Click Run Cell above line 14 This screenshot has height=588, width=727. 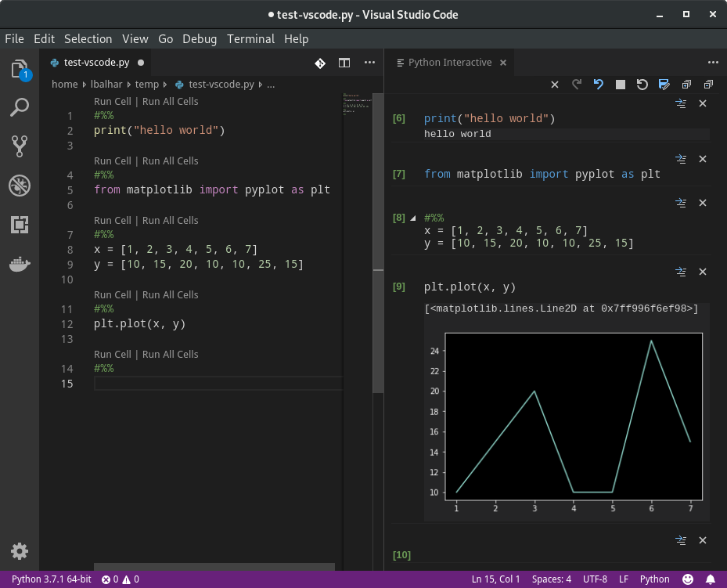pyautogui.click(x=113, y=354)
